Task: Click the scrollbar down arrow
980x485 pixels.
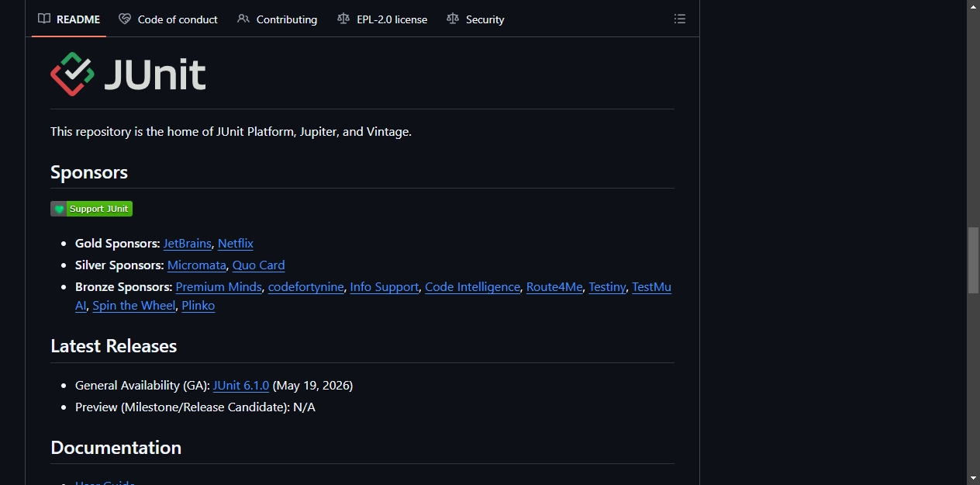Action: pos(973,478)
